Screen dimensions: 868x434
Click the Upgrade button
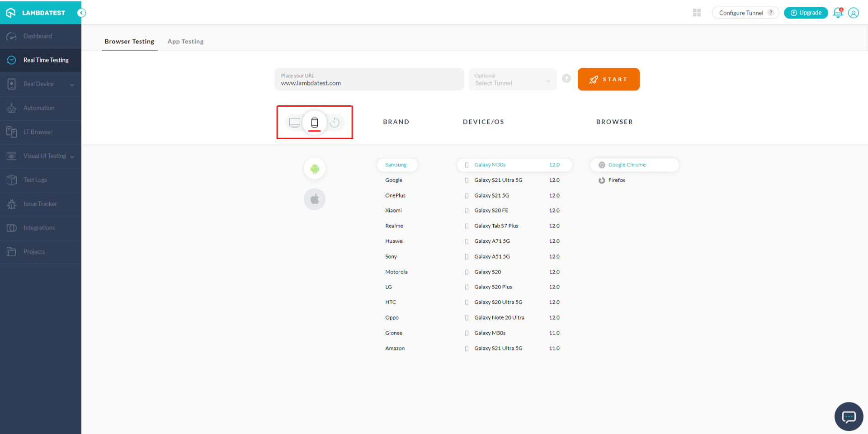pos(806,13)
